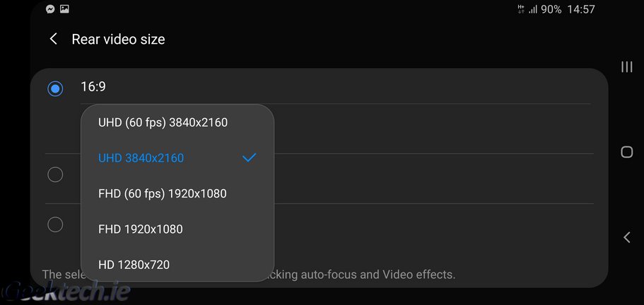This screenshot has height=305, width=644.
Task: Tap the image notification icon in status bar
Action: tap(64, 9)
